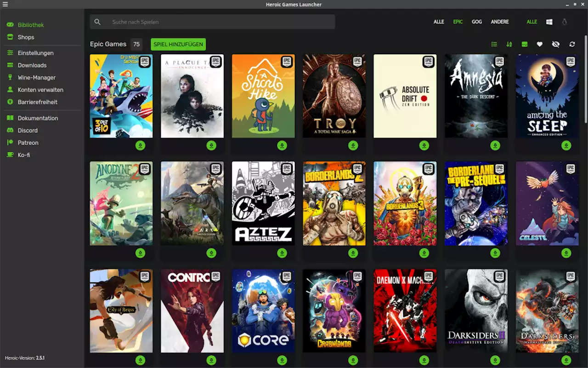Focus the Suche nach Spielen field
The image size is (588, 368).
[212, 22]
